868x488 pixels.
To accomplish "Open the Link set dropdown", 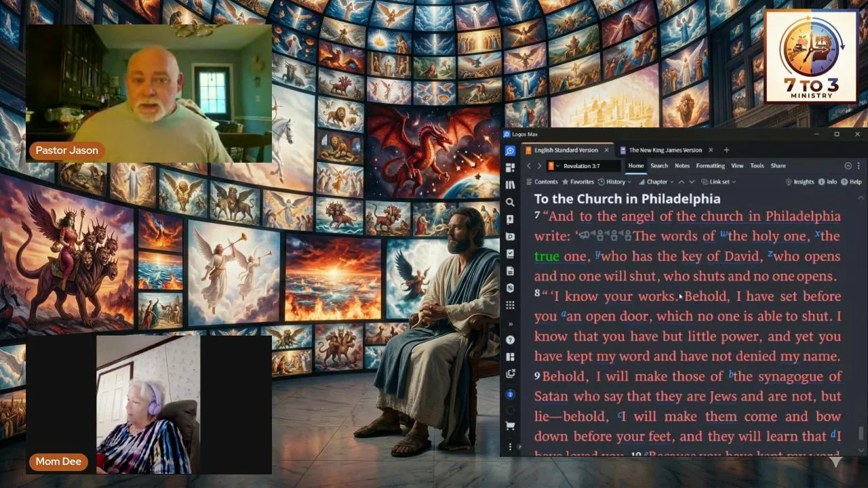I will tap(718, 182).
